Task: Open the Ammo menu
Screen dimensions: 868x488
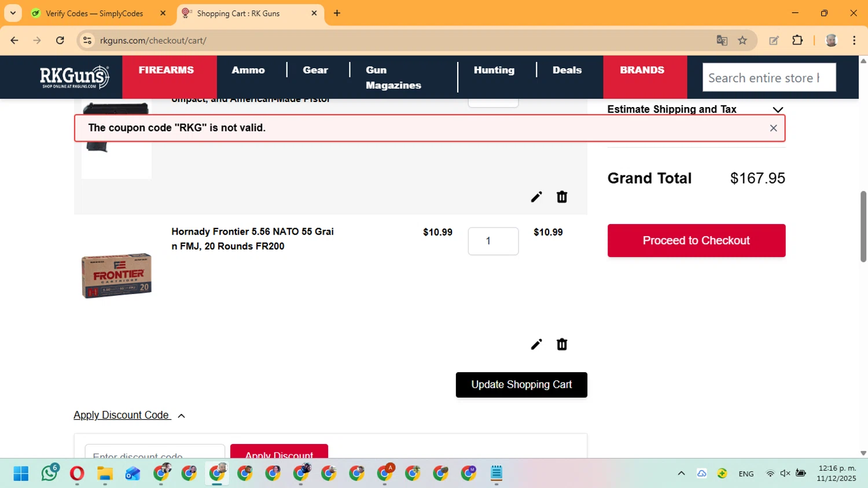Action: coord(248,70)
